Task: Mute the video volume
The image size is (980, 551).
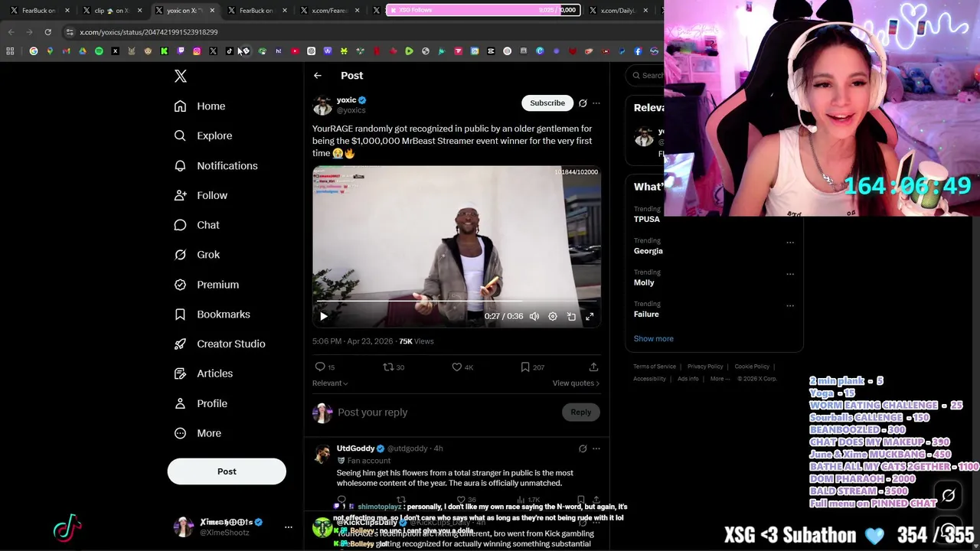Action: point(534,316)
